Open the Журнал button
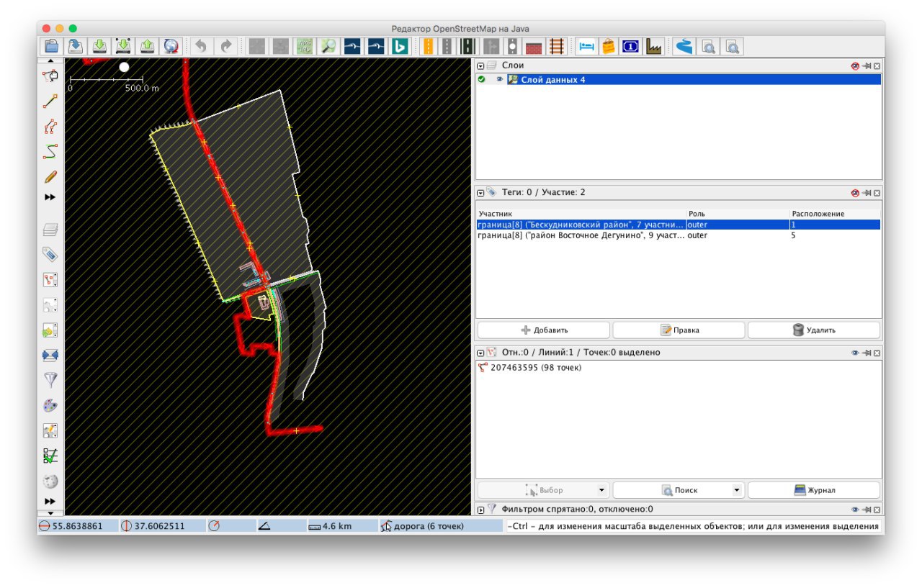 [x=814, y=490]
